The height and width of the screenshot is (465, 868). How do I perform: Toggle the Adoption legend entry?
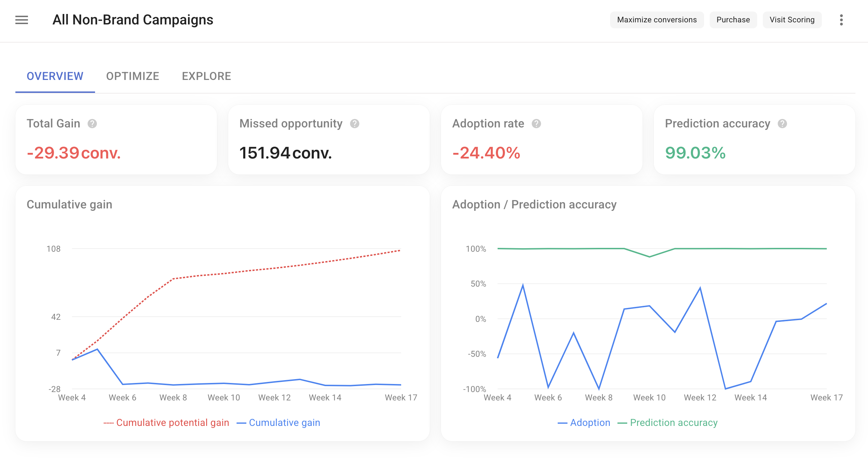pyautogui.click(x=584, y=422)
